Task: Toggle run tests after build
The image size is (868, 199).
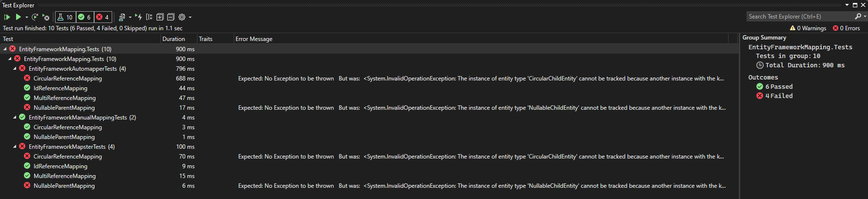Action: [138, 17]
